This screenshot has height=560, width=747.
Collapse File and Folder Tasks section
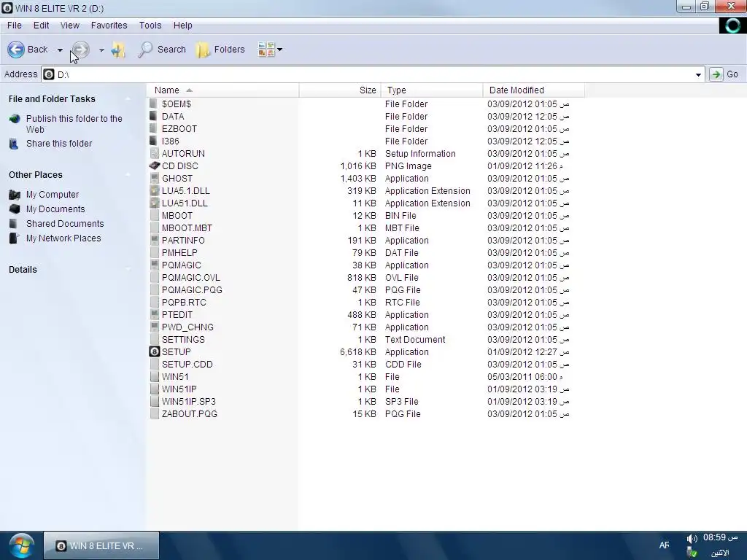(128, 99)
